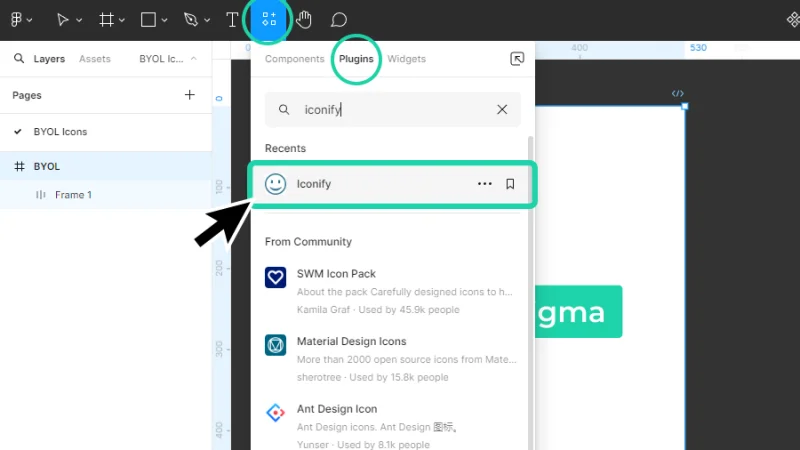Open the Plugins tab
Viewport: 800px width, 450px height.
[356, 59]
